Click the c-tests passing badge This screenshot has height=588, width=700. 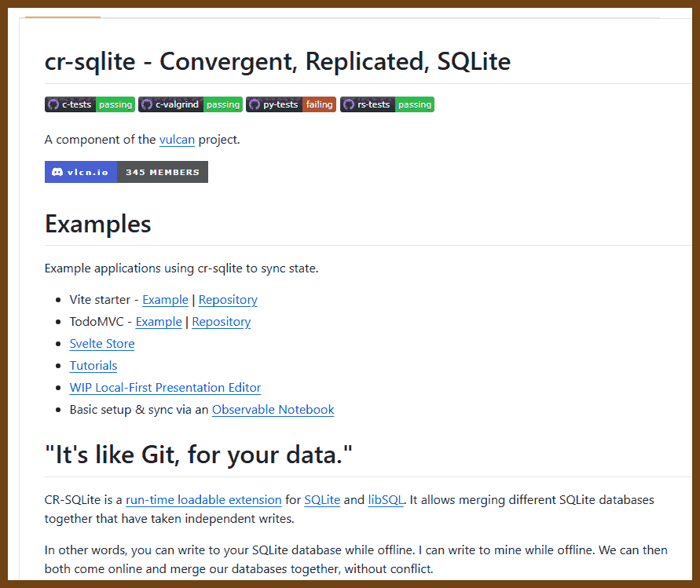[x=90, y=104]
